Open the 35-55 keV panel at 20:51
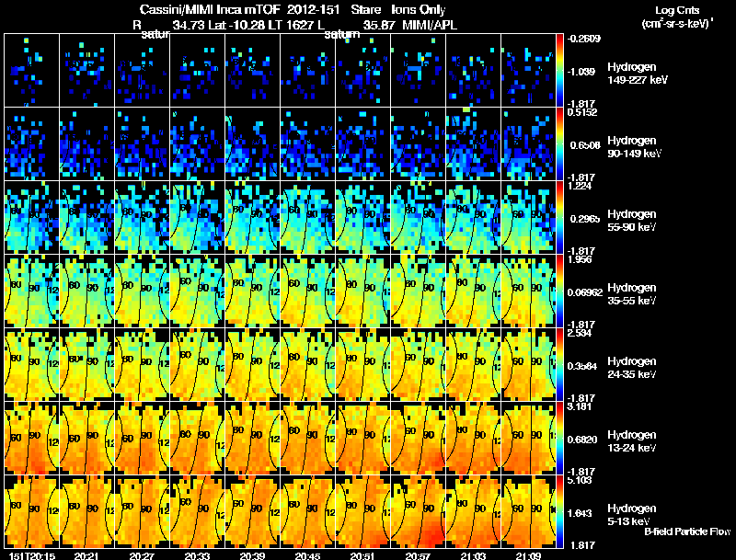 (362, 291)
